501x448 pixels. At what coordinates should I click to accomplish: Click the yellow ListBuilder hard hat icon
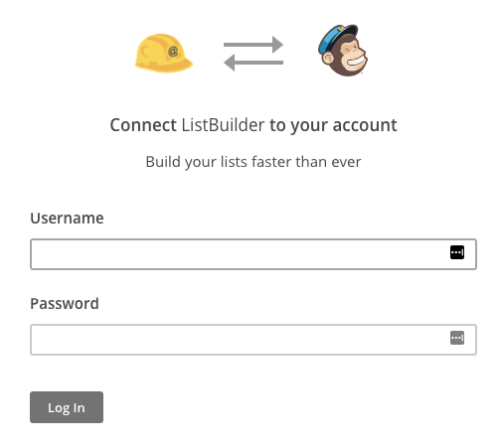click(164, 53)
